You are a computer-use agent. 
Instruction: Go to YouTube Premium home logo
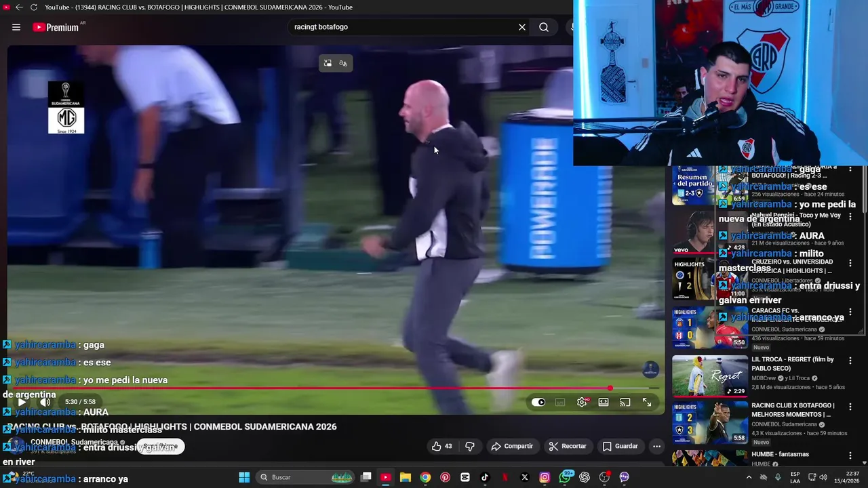(56, 27)
